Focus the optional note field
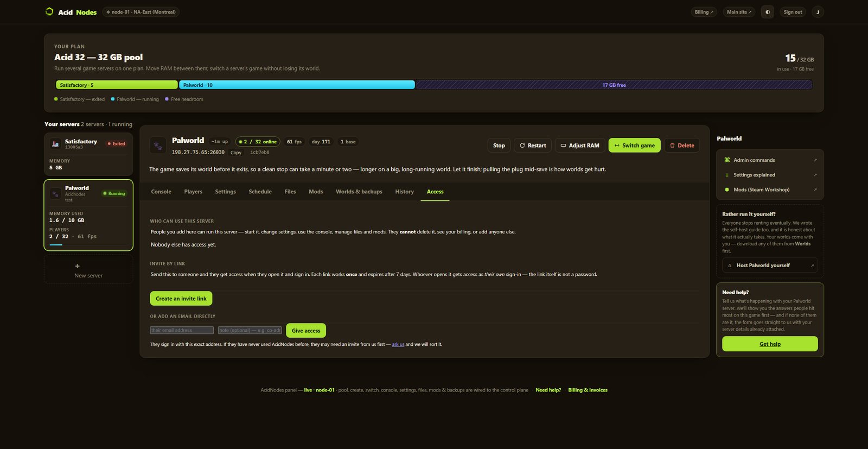The width and height of the screenshot is (868, 449). click(x=250, y=330)
